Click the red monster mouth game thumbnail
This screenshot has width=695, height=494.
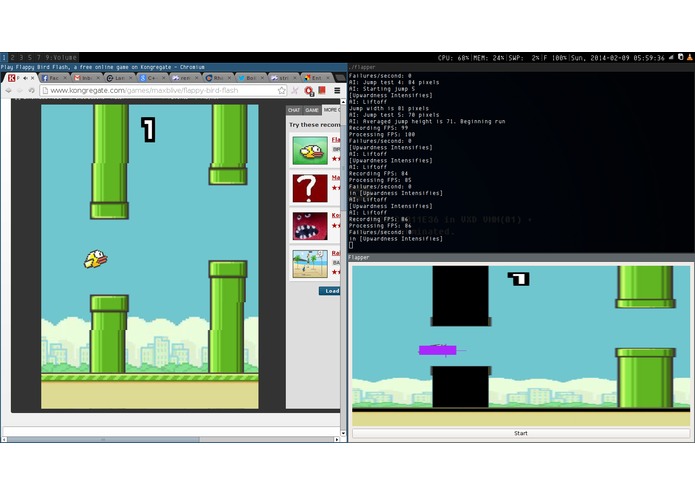point(310,226)
